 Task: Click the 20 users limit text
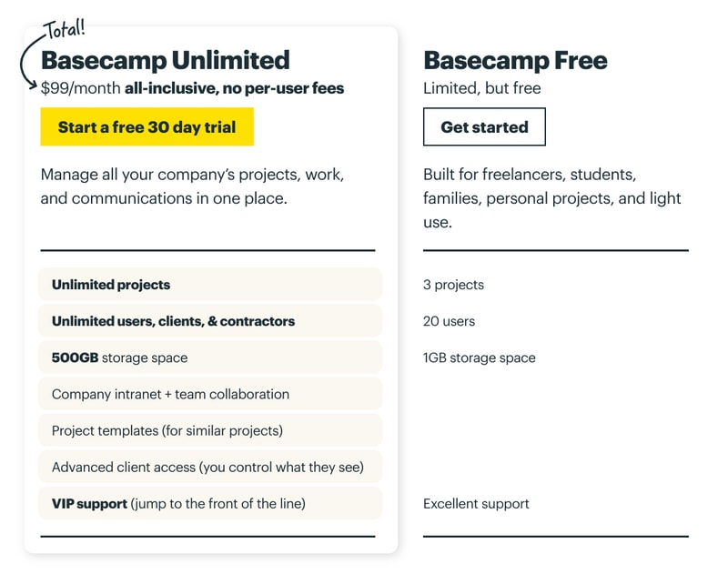click(x=449, y=321)
